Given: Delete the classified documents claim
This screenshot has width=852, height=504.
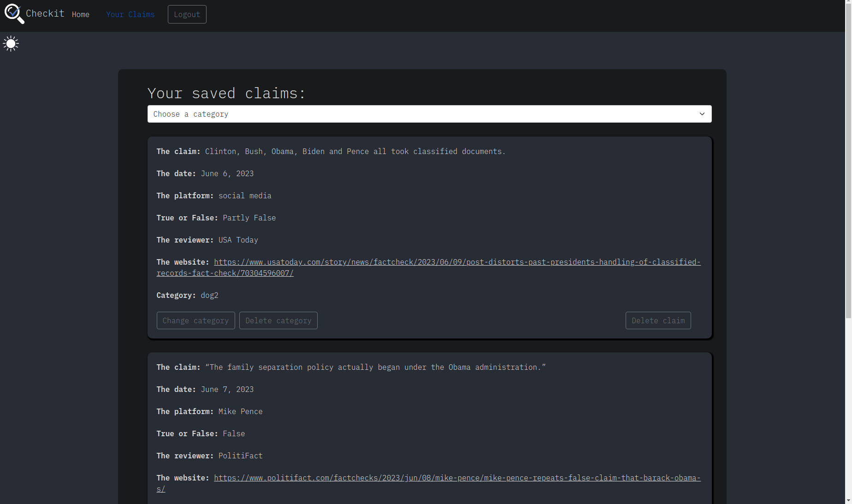Looking at the screenshot, I should click(658, 321).
